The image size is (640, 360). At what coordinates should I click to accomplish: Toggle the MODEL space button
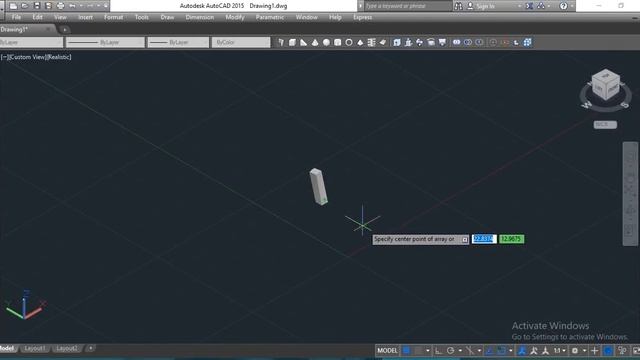click(387, 351)
